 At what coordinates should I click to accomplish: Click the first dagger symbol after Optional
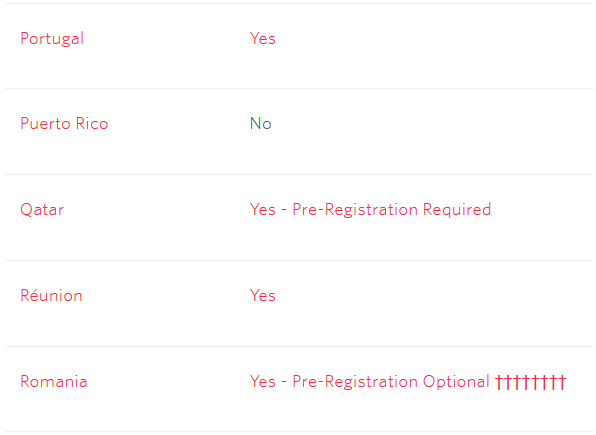(499, 382)
